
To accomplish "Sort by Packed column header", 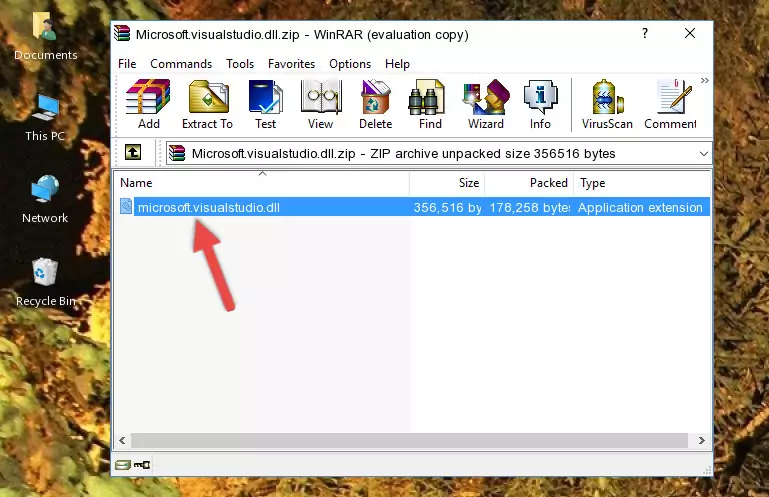I will [x=529, y=183].
